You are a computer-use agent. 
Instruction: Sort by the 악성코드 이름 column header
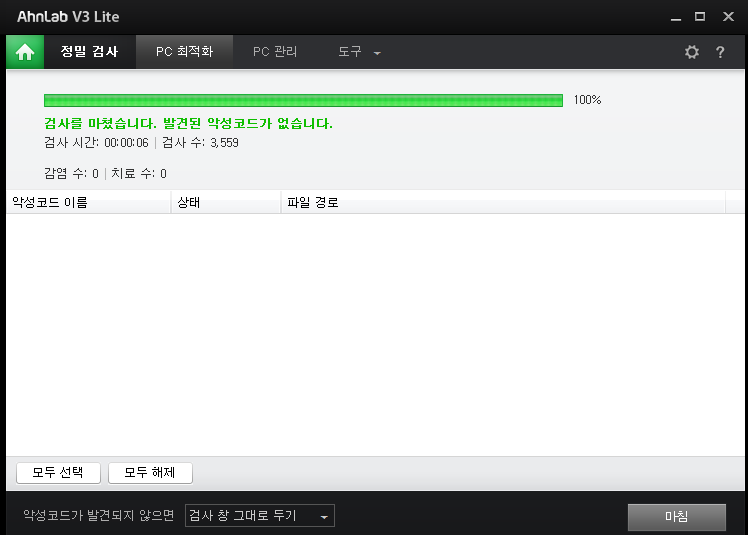pyautogui.click(x=89, y=202)
